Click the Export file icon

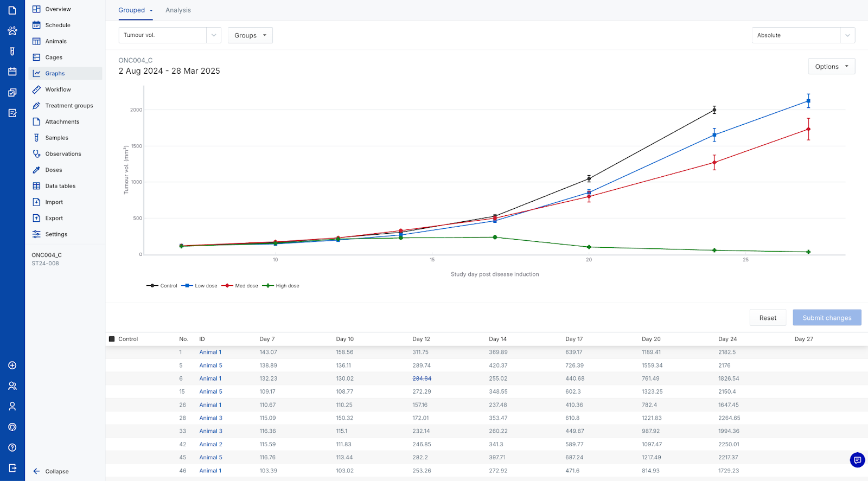coord(36,218)
